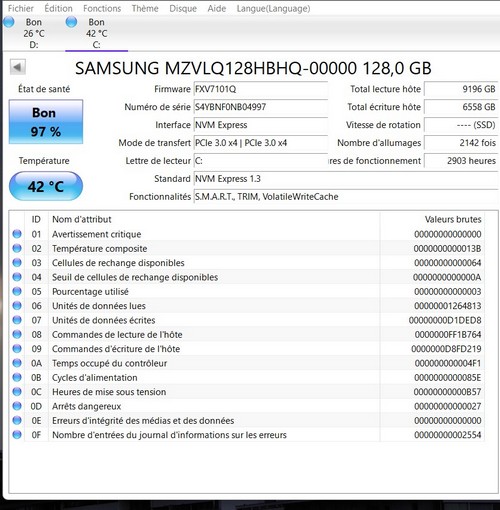The height and width of the screenshot is (510, 500).
Task: Select the Arrêts dangereux attribute name
Action: pyautogui.click(x=87, y=406)
